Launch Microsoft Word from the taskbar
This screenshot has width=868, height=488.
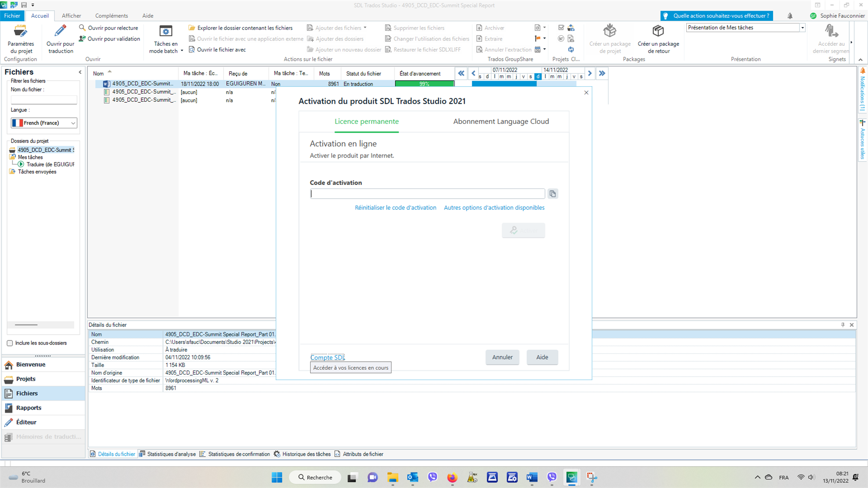point(531,477)
